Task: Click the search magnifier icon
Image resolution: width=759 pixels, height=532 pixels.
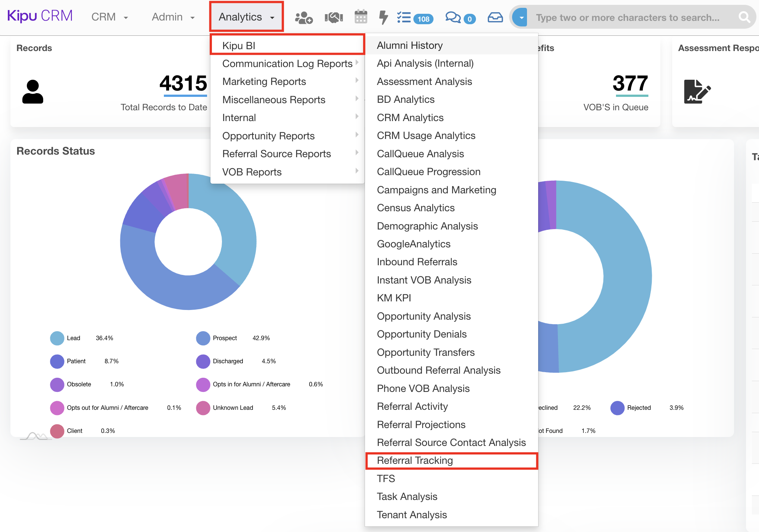Action: click(744, 17)
